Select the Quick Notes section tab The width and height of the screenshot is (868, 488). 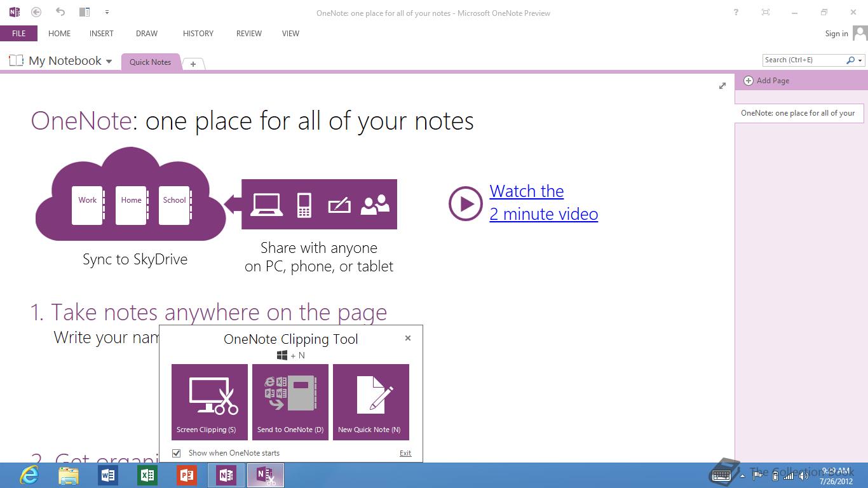pyautogui.click(x=150, y=62)
